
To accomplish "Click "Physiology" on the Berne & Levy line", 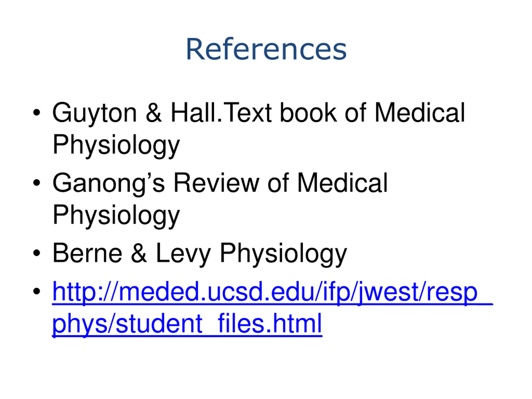I will coord(283,253).
